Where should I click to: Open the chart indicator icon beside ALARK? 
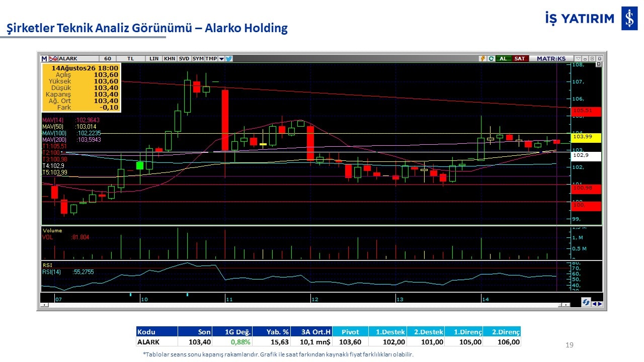53,59
